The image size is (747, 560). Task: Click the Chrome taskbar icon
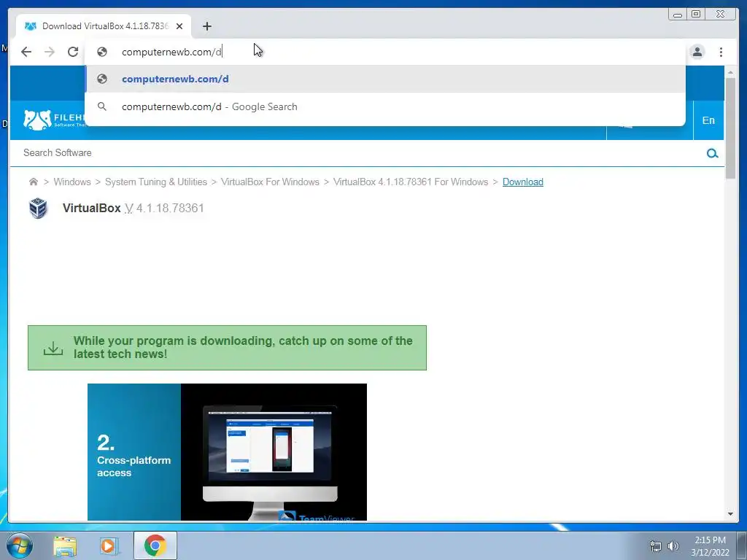click(155, 545)
